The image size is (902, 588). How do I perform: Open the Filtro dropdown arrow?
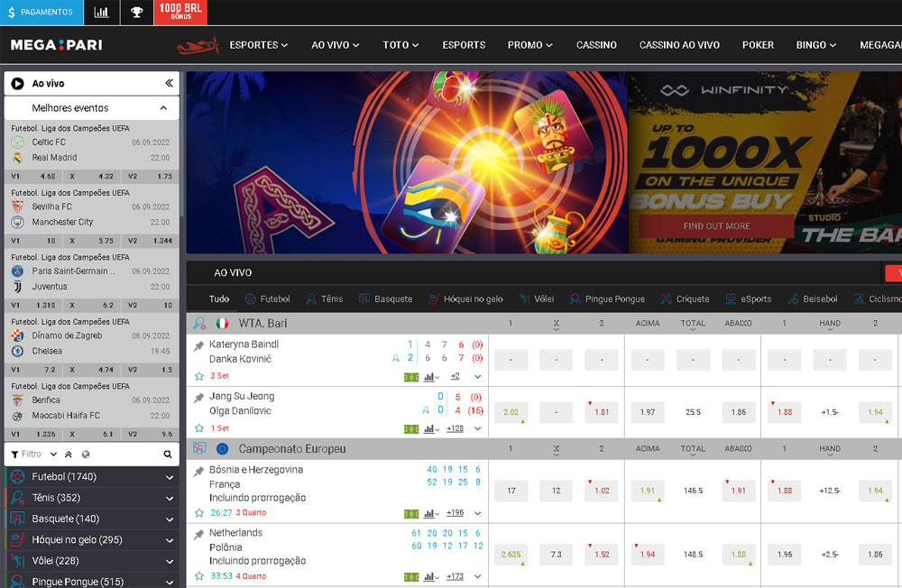pyautogui.click(x=53, y=455)
